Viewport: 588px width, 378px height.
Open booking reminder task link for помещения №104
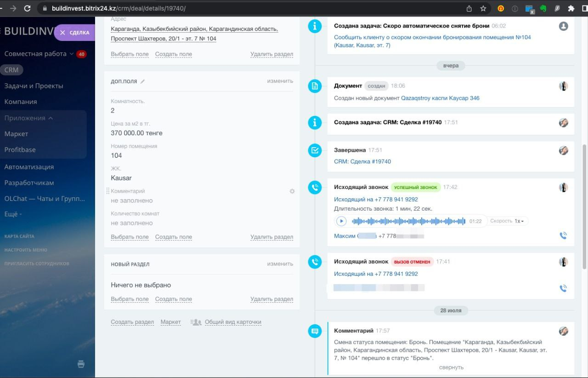(x=432, y=41)
